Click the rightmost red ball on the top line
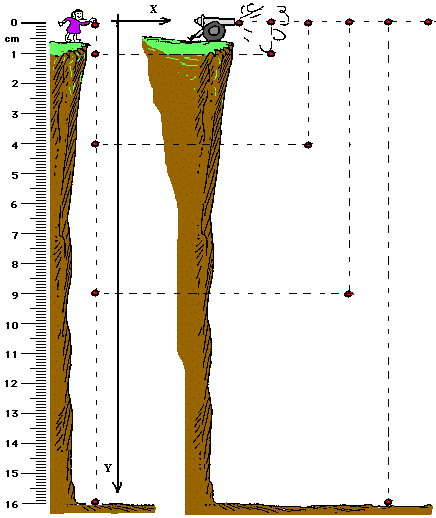 [x=428, y=22]
